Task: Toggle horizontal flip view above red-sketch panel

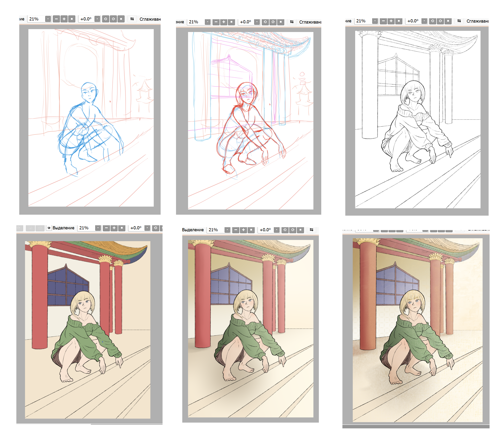Action: [292, 22]
